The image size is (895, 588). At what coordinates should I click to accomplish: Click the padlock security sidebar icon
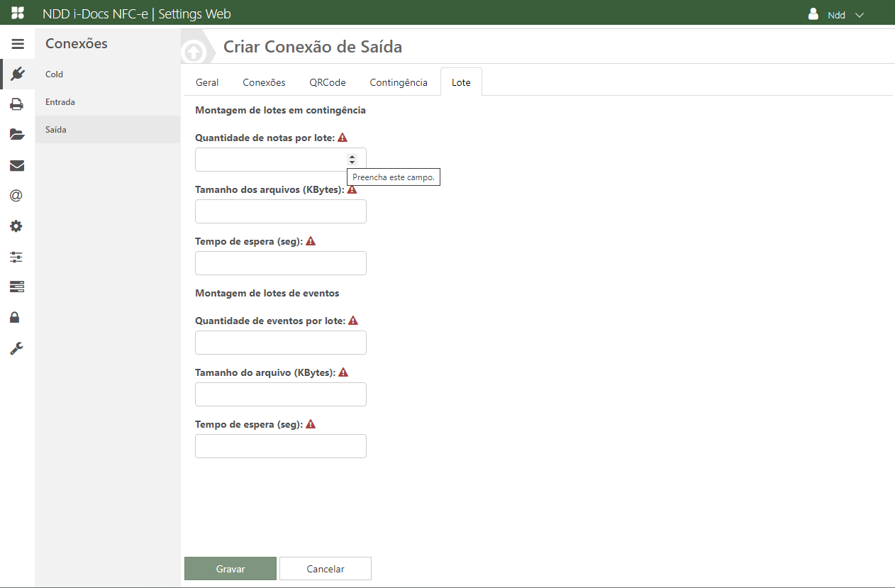tap(15, 317)
